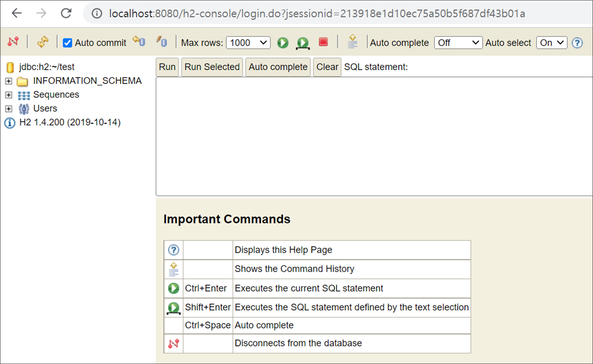Click the INFORMATION_SCHEMA folder icon

22,81
